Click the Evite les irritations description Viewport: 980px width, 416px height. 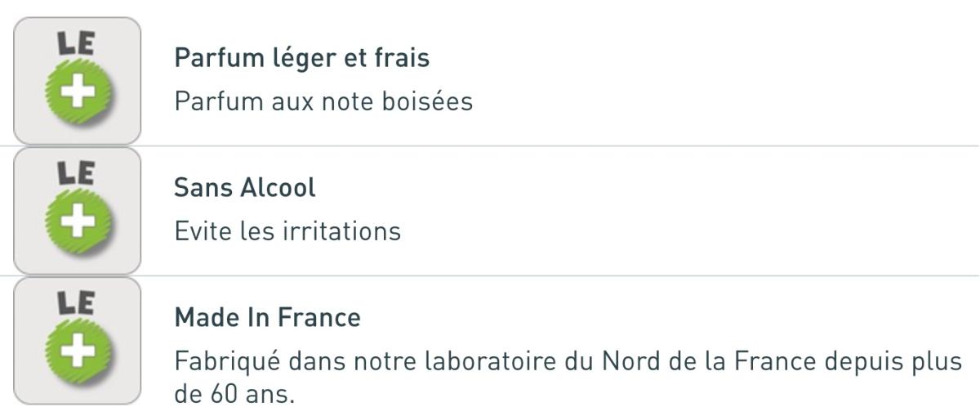[287, 231]
